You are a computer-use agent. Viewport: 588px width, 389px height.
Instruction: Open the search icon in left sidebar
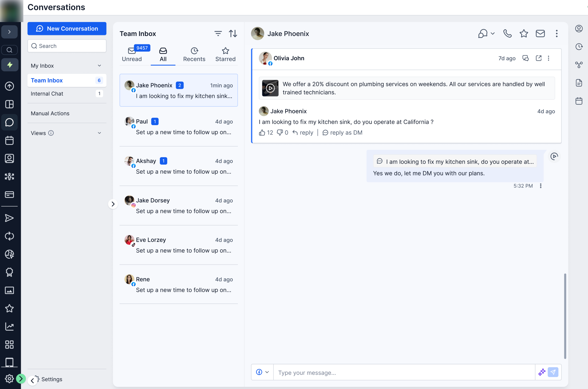tap(10, 50)
